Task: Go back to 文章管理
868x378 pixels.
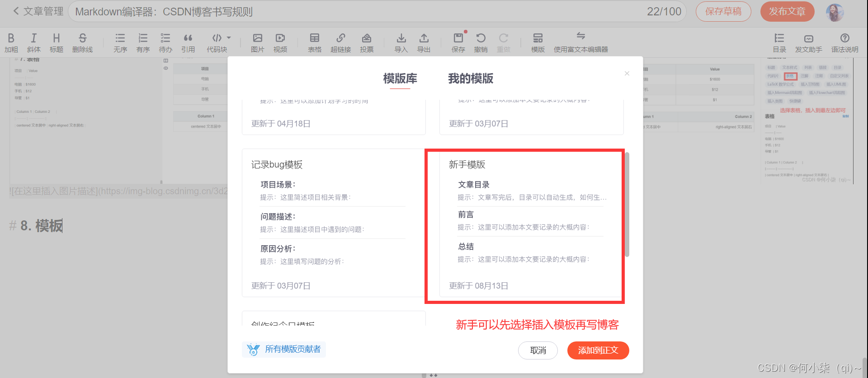Action: pos(38,11)
